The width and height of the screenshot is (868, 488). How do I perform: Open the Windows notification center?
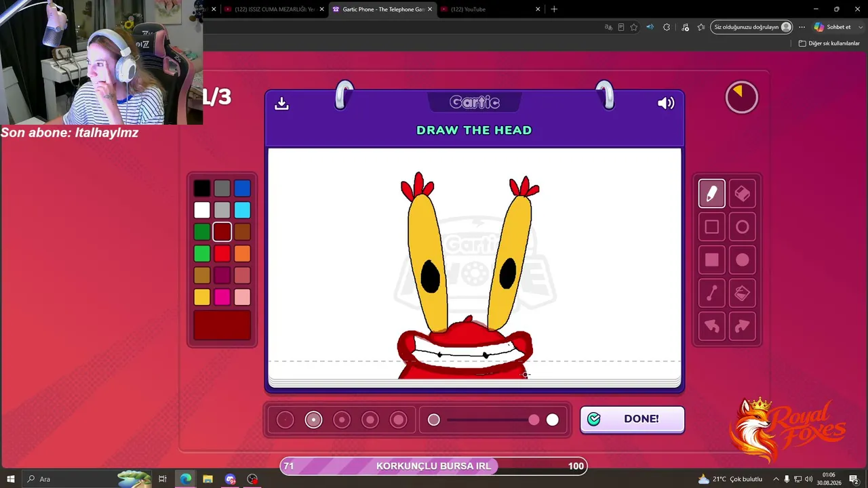[x=854, y=479]
